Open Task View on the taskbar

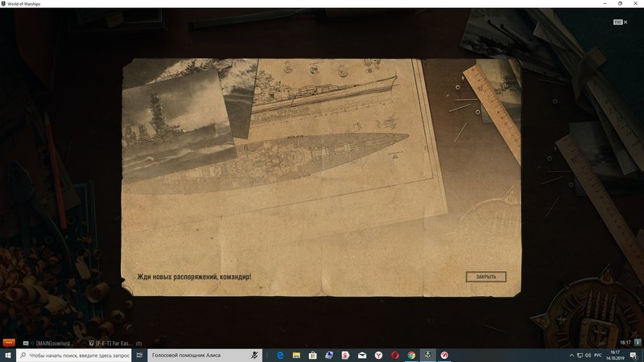139,356
